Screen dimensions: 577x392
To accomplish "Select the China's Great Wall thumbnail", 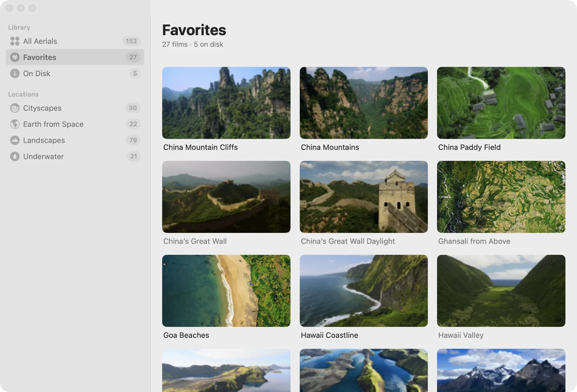I will [x=226, y=197].
